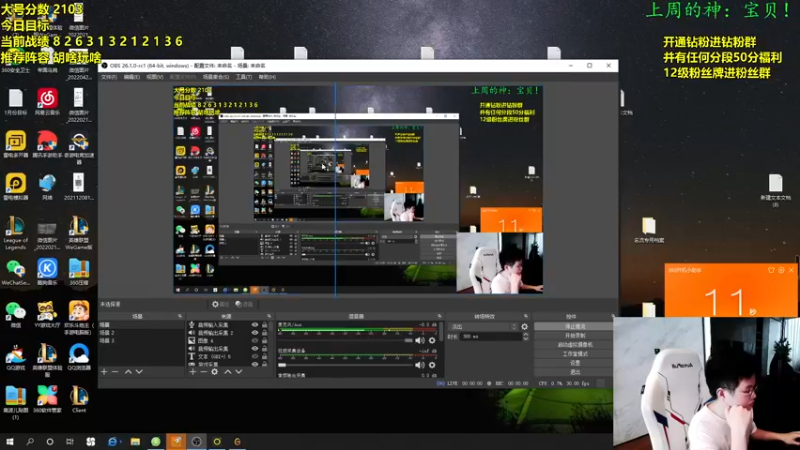Open OBS 设置 settings button
This screenshot has height=450, width=800.
574,363
